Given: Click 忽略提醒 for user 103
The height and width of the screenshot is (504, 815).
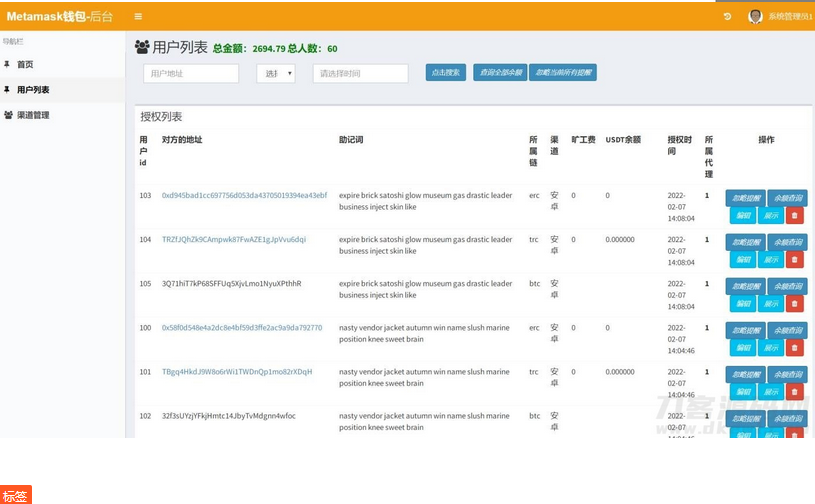Looking at the screenshot, I should click(745, 198).
